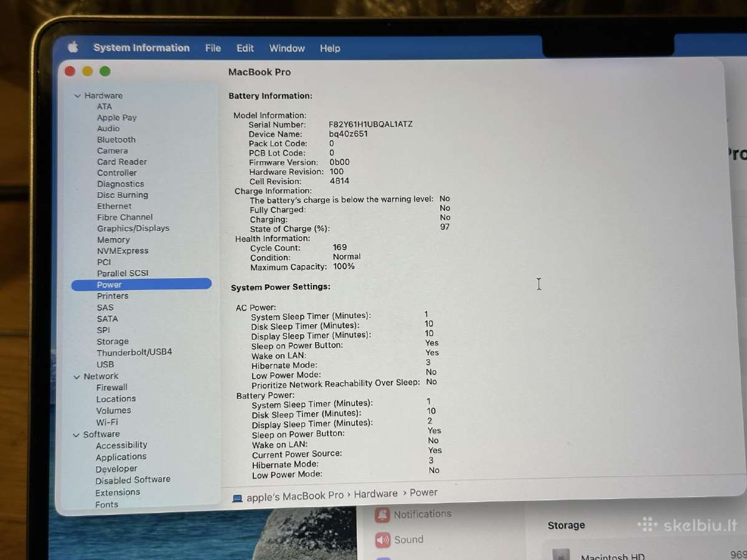Select Printers in the sidebar

click(x=113, y=296)
